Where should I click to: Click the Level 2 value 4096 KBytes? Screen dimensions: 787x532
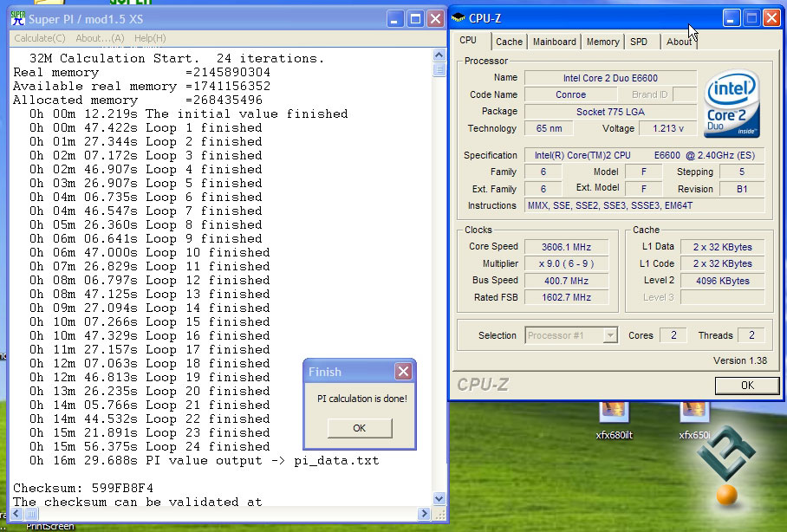click(722, 281)
